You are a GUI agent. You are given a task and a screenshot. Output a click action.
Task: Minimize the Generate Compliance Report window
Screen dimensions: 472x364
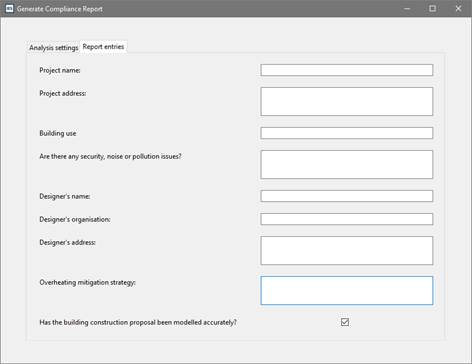[407, 9]
